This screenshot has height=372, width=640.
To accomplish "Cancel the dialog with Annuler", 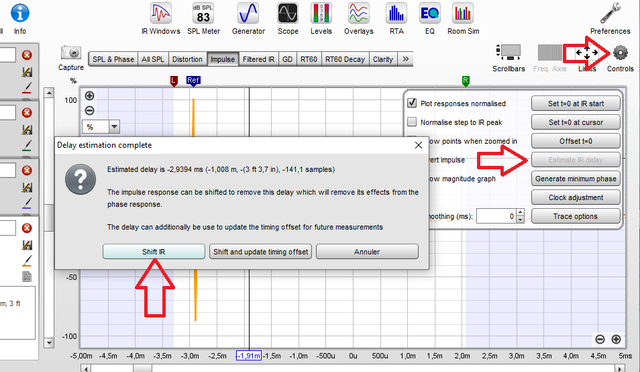I will click(367, 252).
